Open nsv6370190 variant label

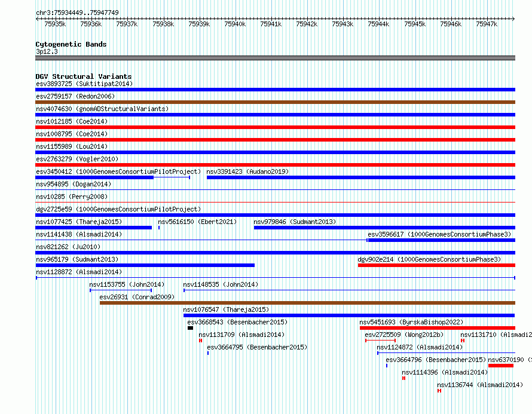(x=510, y=360)
